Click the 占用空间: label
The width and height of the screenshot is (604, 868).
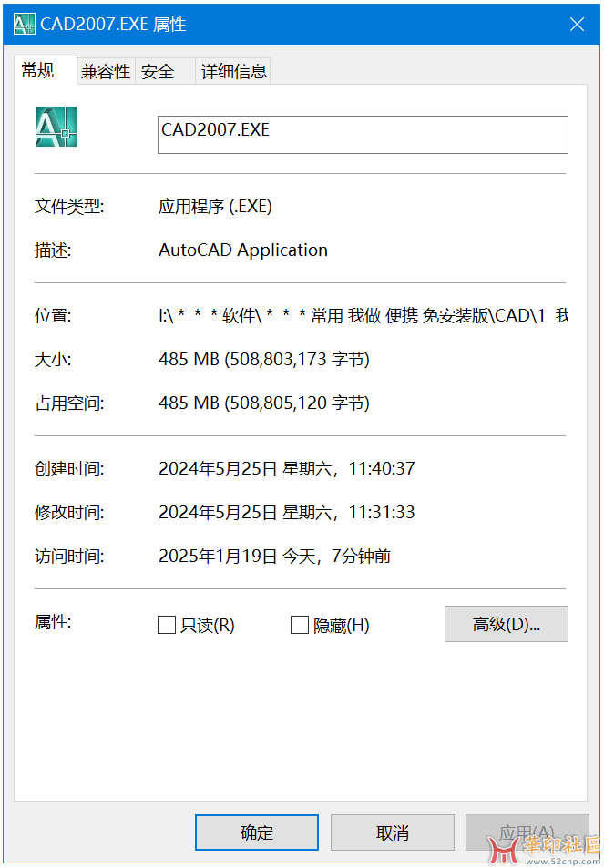69,403
